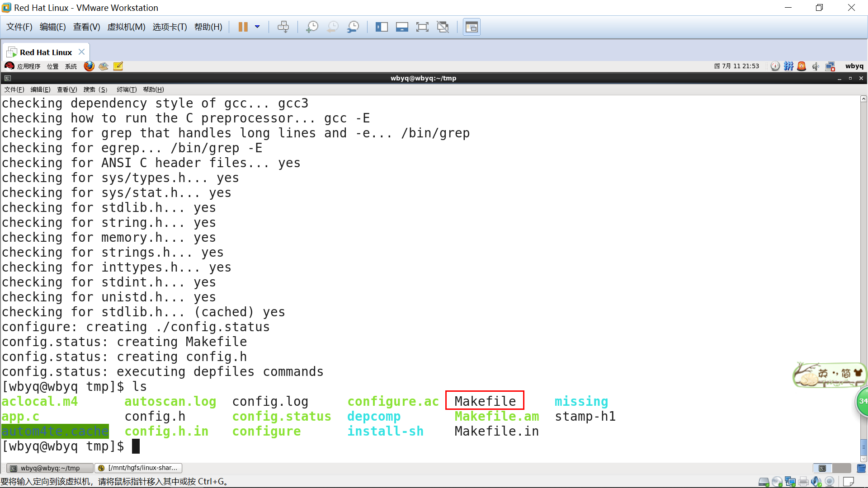Open the 虚拟机(M) menu
This screenshot has width=868, height=488.
pos(126,27)
